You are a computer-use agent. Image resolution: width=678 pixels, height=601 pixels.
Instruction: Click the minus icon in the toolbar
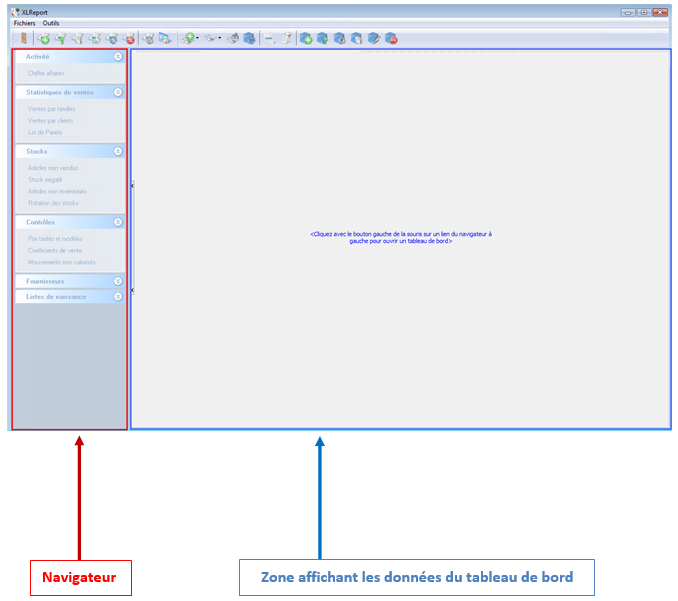click(269, 39)
